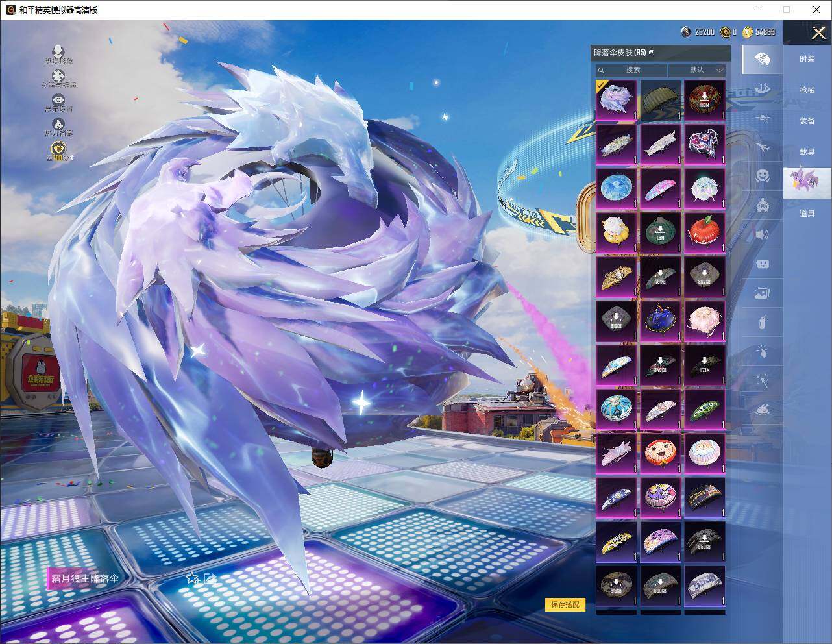Select the red apple parachute skin

click(x=705, y=233)
